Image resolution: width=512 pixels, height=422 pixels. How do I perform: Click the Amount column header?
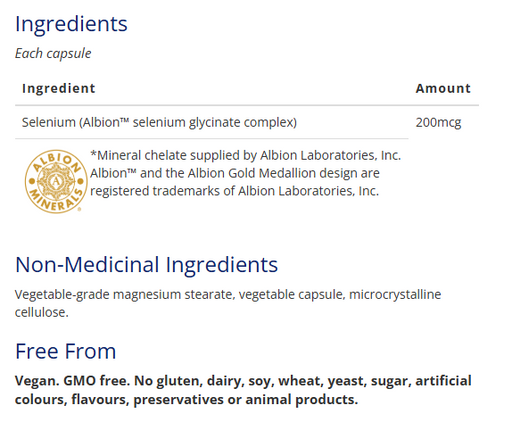[443, 88]
